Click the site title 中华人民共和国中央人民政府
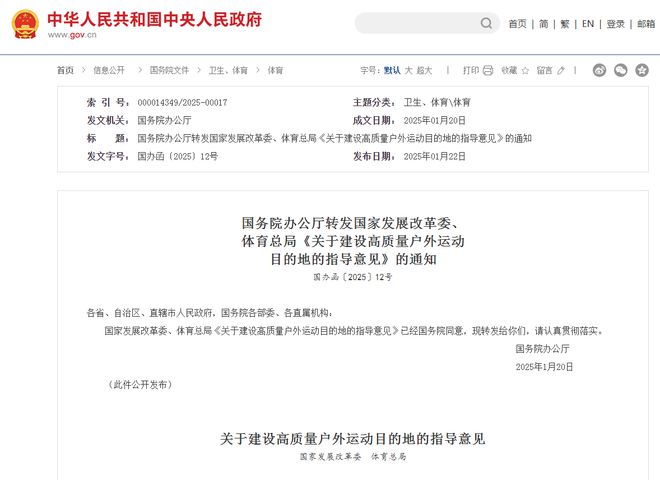Viewport: 660px width, 480px height. point(154,19)
